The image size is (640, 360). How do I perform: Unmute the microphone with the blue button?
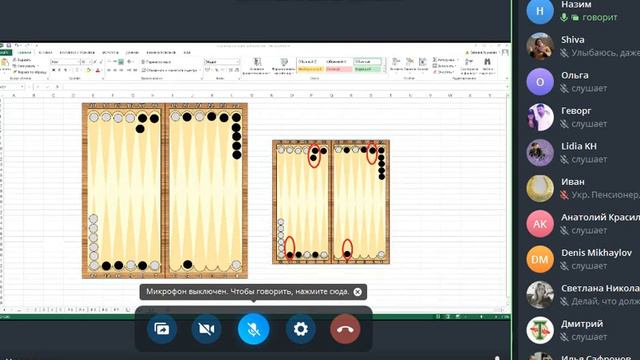point(253,329)
